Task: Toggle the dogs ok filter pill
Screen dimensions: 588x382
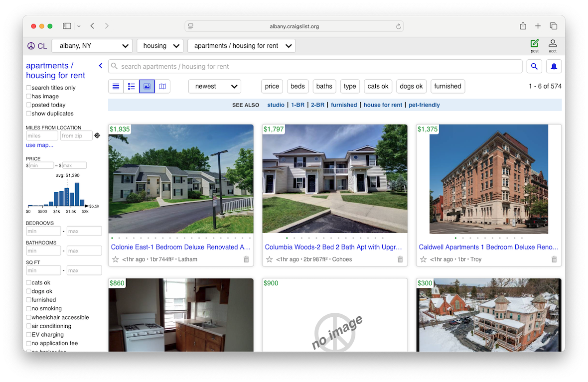Action: tap(412, 86)
